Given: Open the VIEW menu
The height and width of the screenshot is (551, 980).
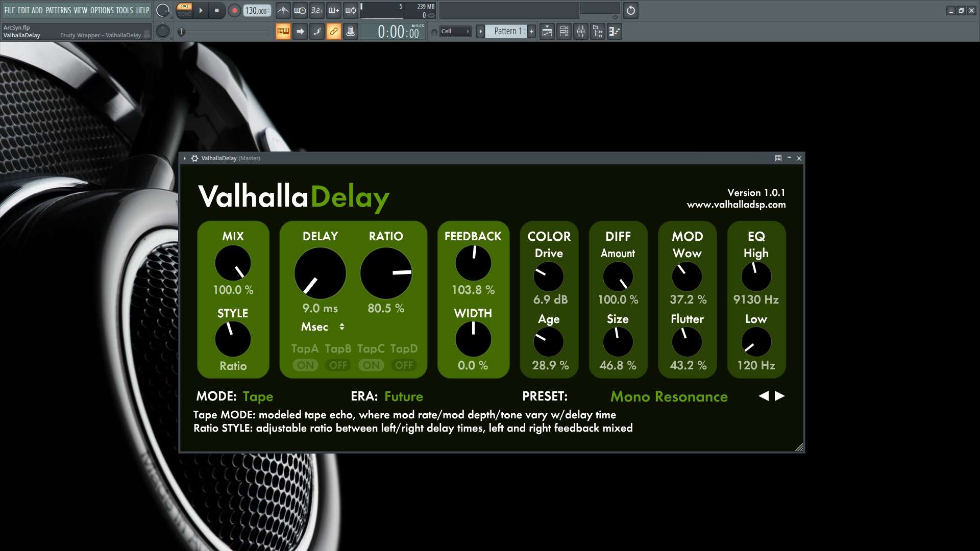Looking at the screenshot, I should (81, 10).
